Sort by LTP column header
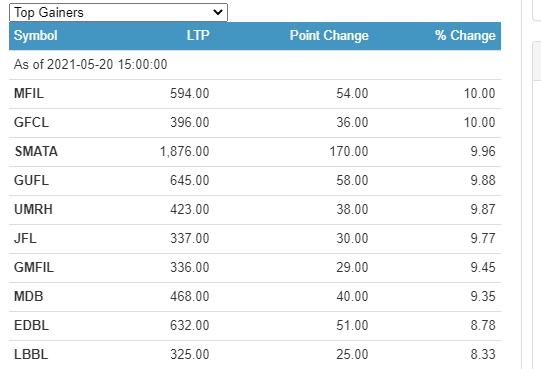541x369 pixels. [x=198, y=35]
